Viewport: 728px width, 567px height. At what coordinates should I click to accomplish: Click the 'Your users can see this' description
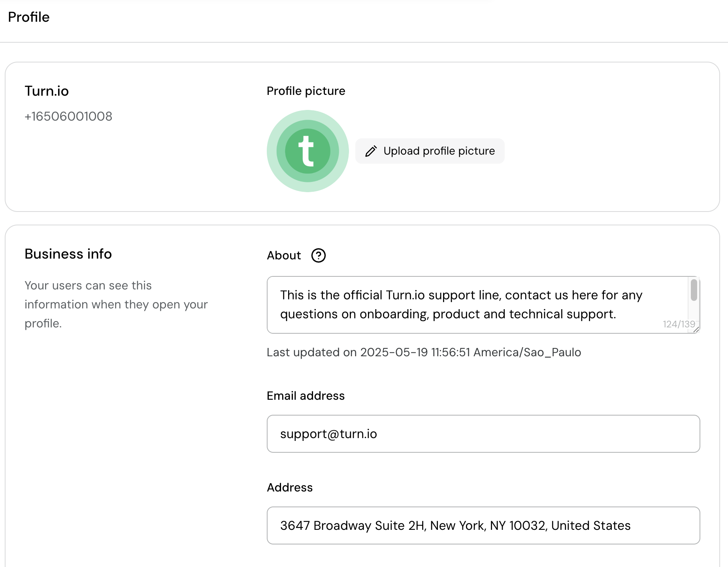click(116, 304)
